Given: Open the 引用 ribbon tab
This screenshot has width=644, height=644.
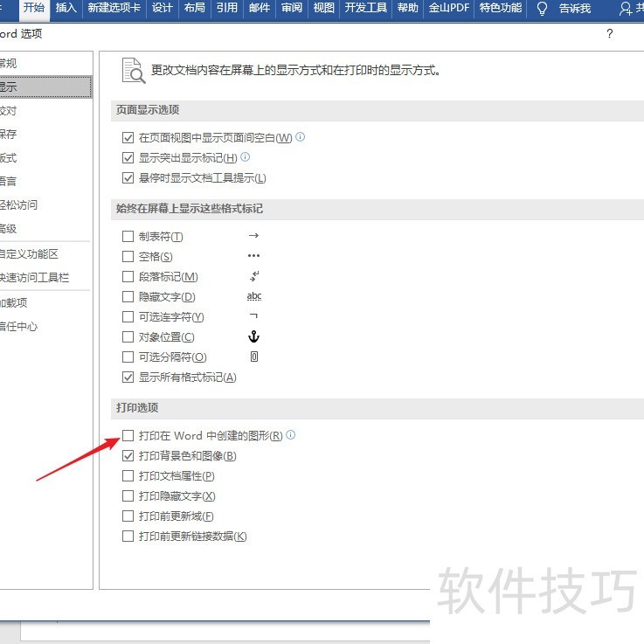Looking at the screenshot, I should click(226, 8).
